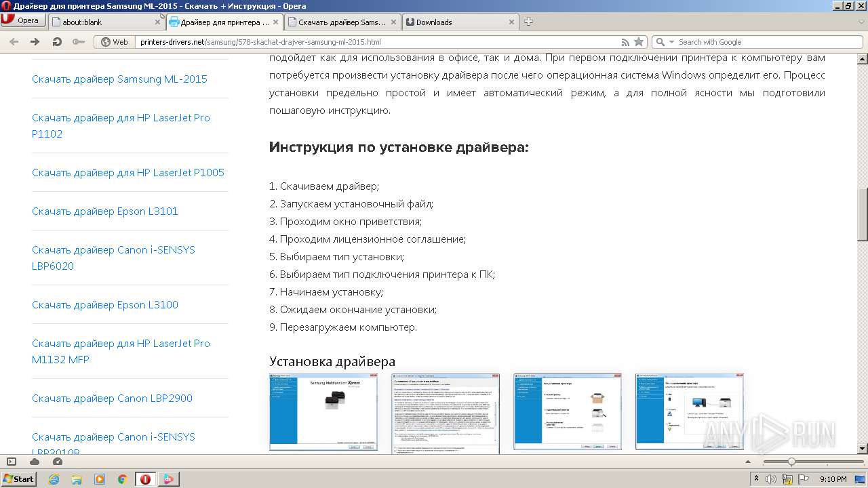Viewport: 868px width, 488px height.
Task: Close the 'Драйвер для принтера' tab
Action: (277, 22)
